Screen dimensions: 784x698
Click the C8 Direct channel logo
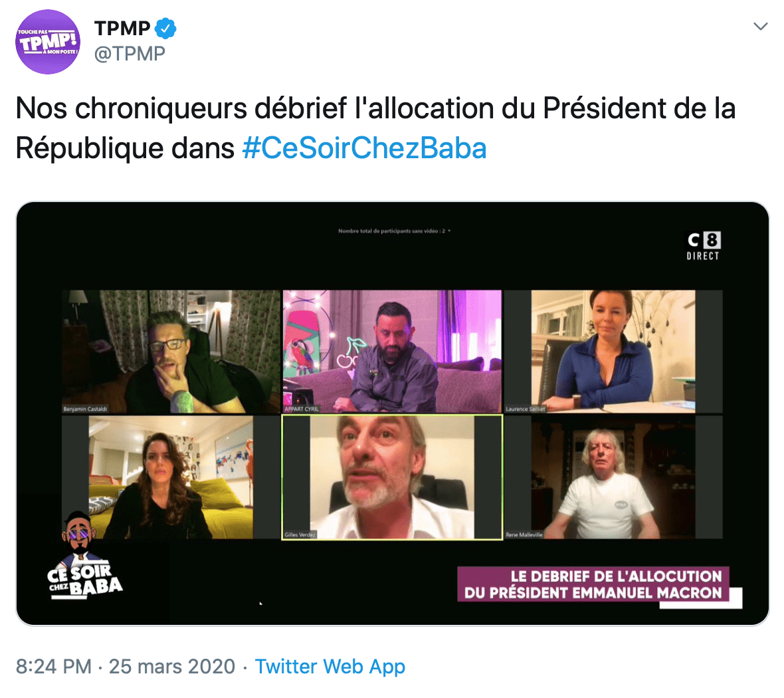[703, 245]
